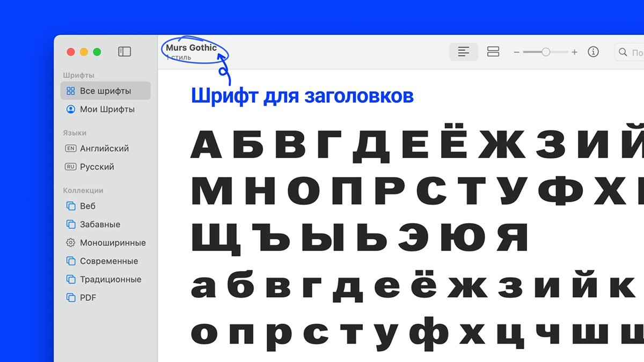
Task: Click the grid icon beside Все шрифты
Action: (x=70, y=91)
